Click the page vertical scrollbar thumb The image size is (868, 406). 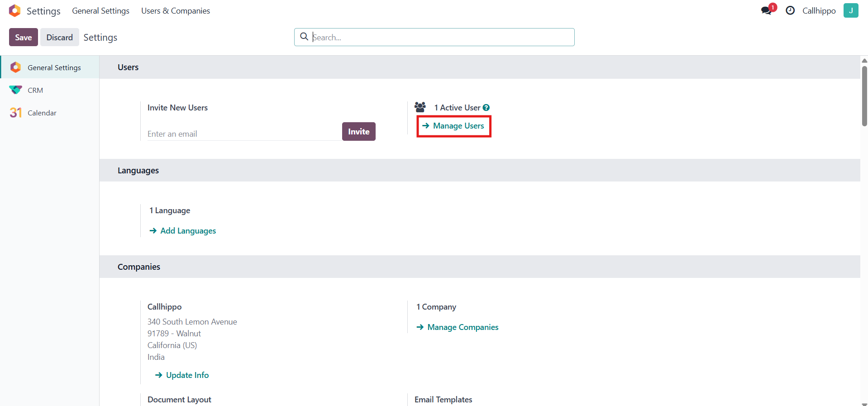pos(864,96)
